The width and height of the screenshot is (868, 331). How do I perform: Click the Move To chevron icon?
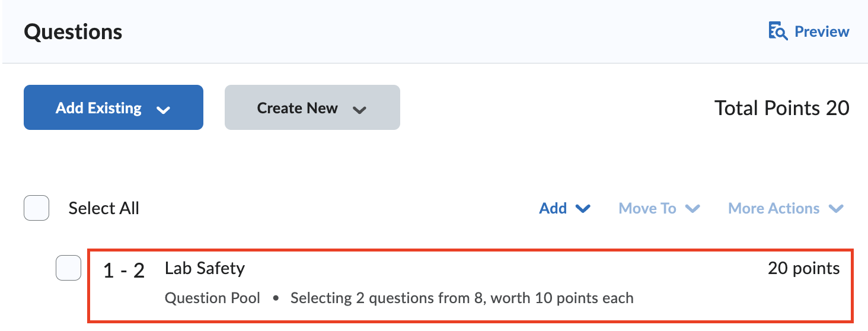[x=693, y=209]
